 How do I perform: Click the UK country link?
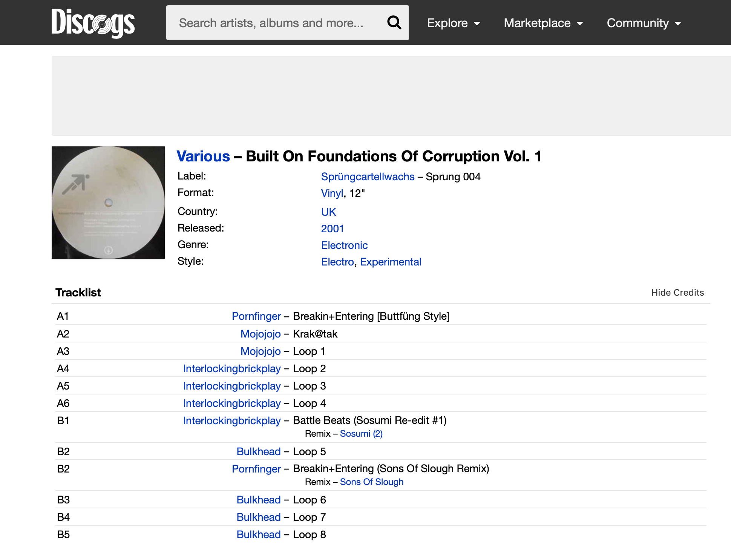click(x=328, y=212)
